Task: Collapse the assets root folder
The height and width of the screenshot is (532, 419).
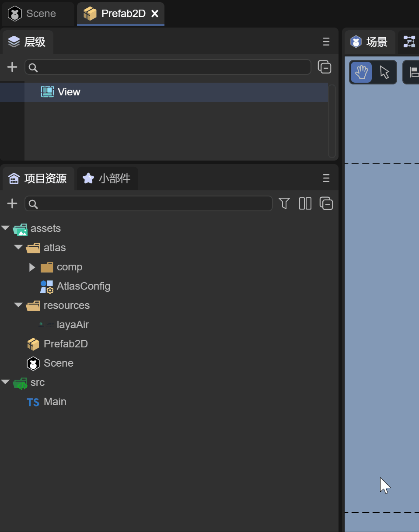Action: (x=5, y=228)
